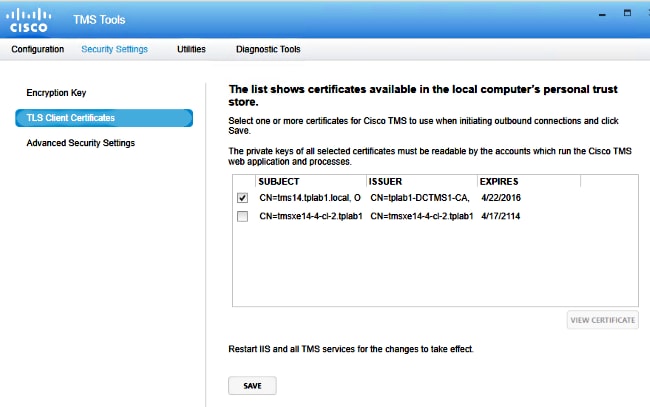Select subject CN=tmsxe14-4-cl-2.tplab1 cell

(x=311, y=216)
